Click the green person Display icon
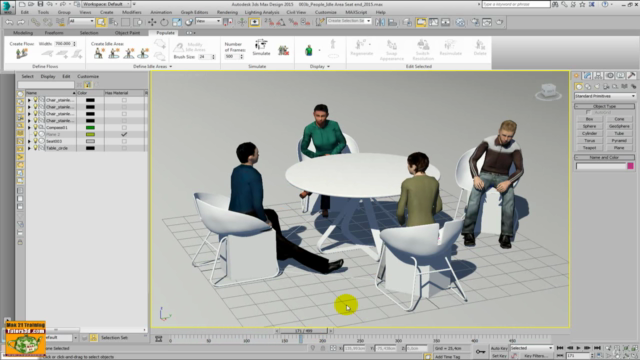Viewport: 640px width, 360px height. pyautogui.click(x=309, y=50)
